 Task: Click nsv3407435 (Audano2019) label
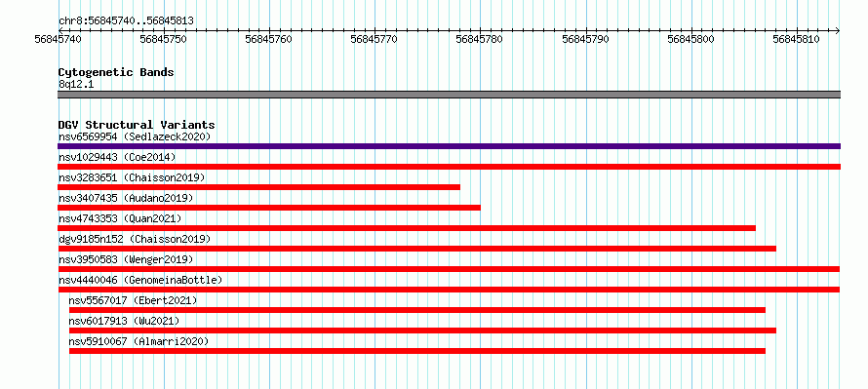click(126, 198)
